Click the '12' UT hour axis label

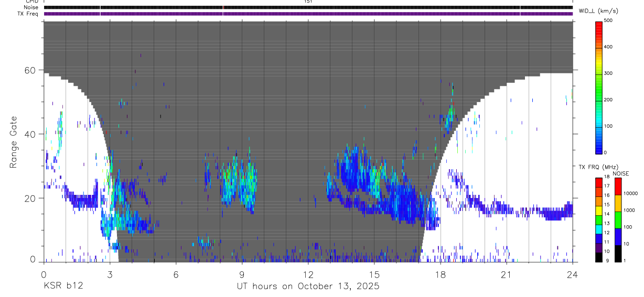pos(308,274)
